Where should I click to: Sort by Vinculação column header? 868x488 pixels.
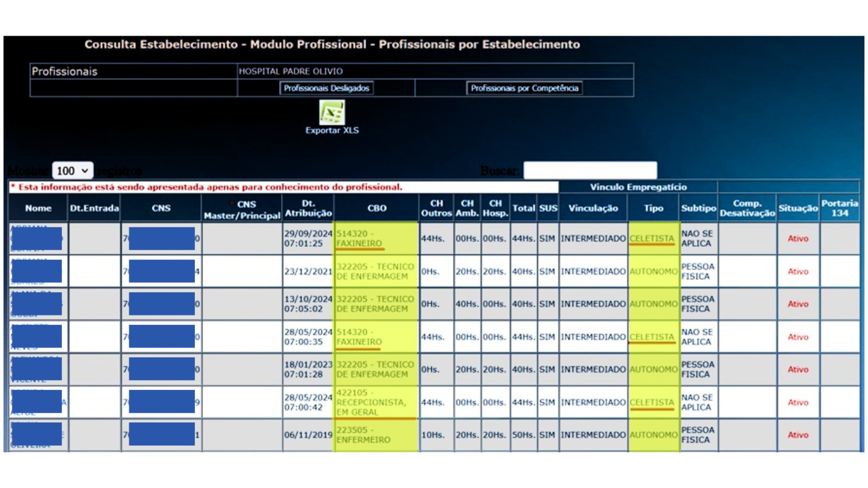pos(593,208)
